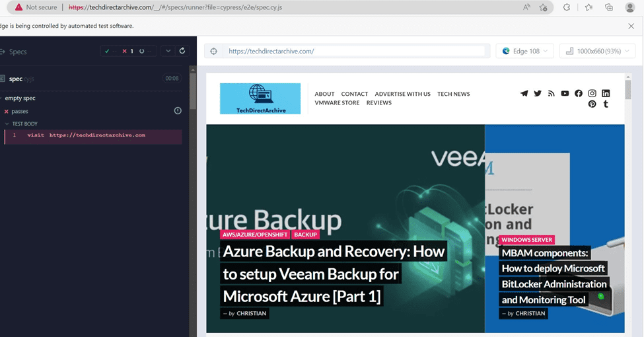The height and width of the screenshot is (337, 644).
Task: Click the Instagram icon on the website
Action: click(x=592, y=94)
